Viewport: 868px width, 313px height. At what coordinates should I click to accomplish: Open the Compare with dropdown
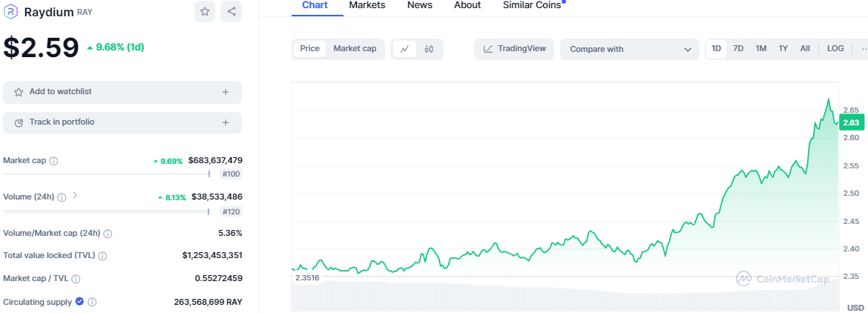coord(629,50)
